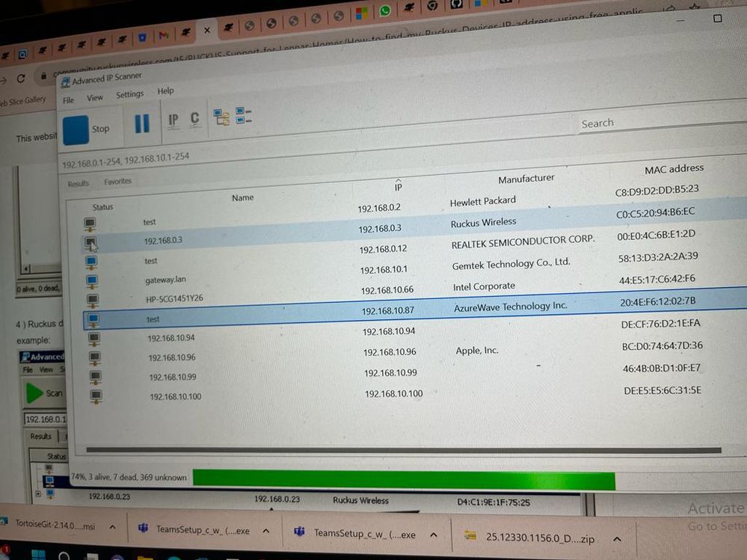Switch to the Favorites tab
This screenshot has height=560, width=747.
[117, 182]
